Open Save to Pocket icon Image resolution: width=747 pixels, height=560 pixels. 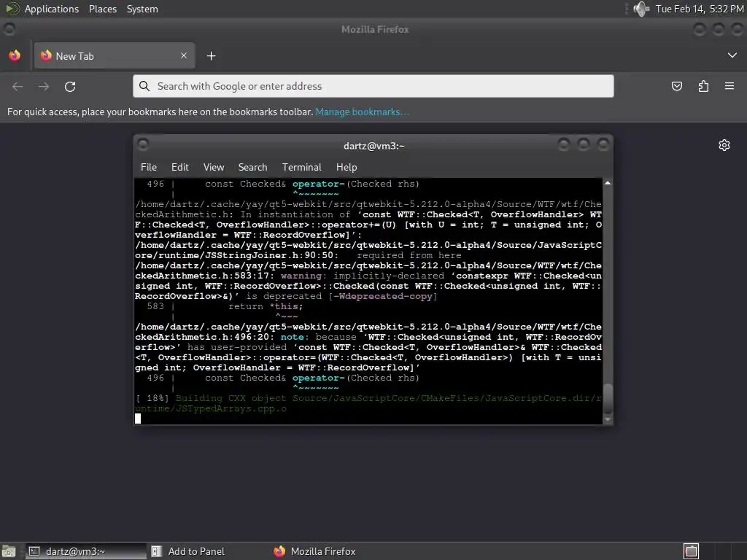tap(676, 86)
